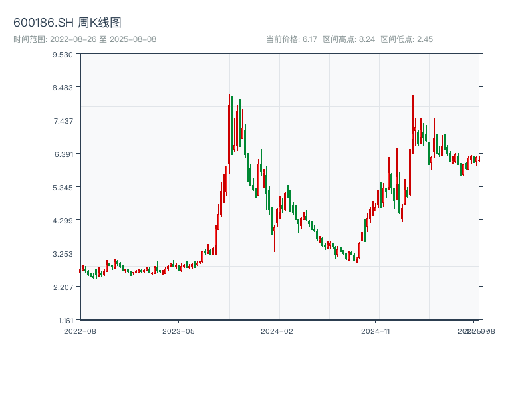
Task: Click the y-axis value 9.530
Action: 63,55
